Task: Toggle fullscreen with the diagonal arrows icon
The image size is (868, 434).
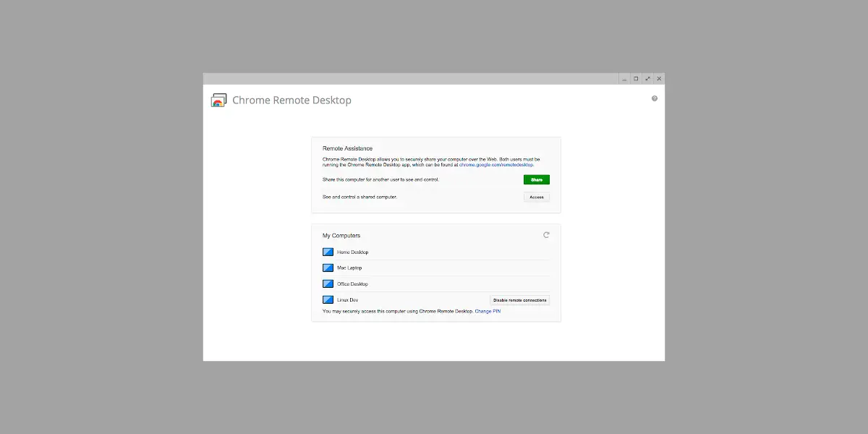Action: (x=647, y=79)
